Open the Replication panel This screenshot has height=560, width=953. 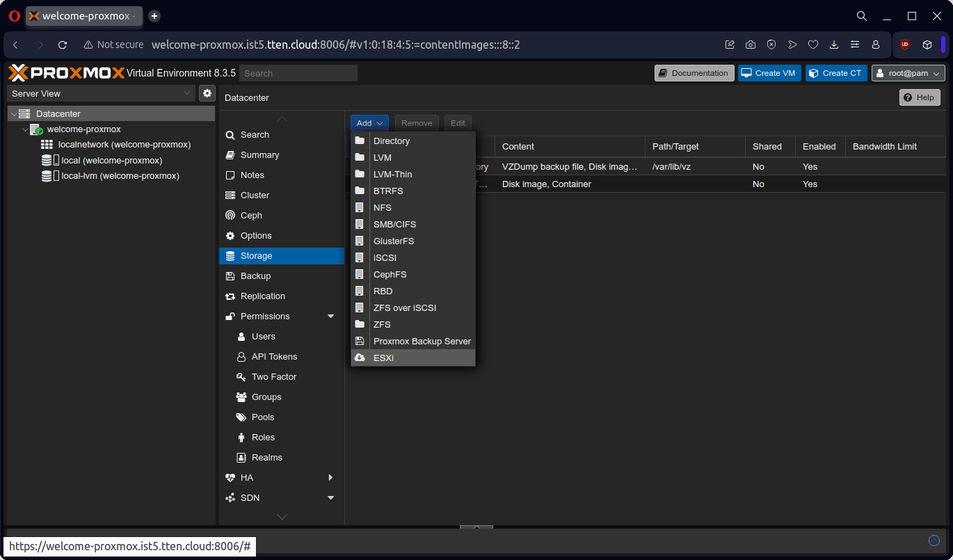(282, 296)
